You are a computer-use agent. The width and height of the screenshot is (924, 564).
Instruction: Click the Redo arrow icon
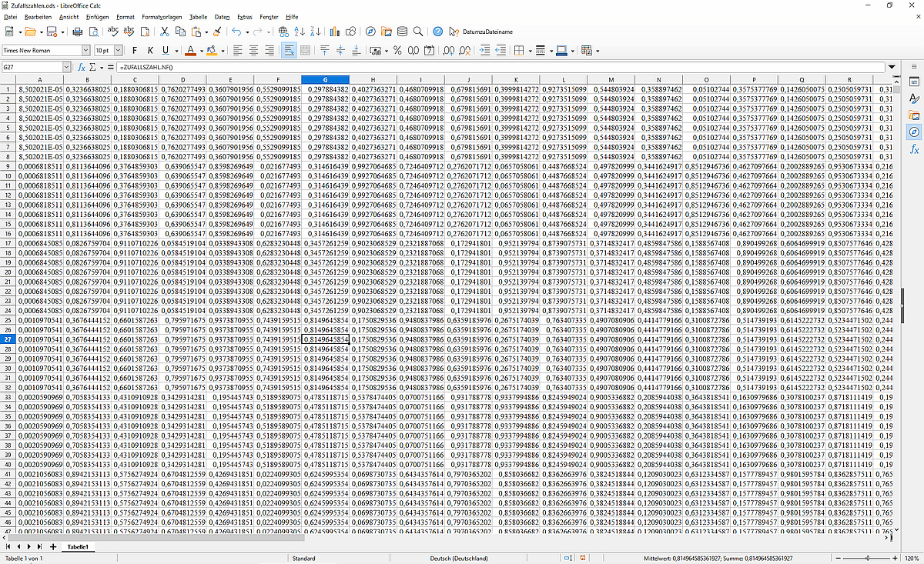(x=258, y=32)
